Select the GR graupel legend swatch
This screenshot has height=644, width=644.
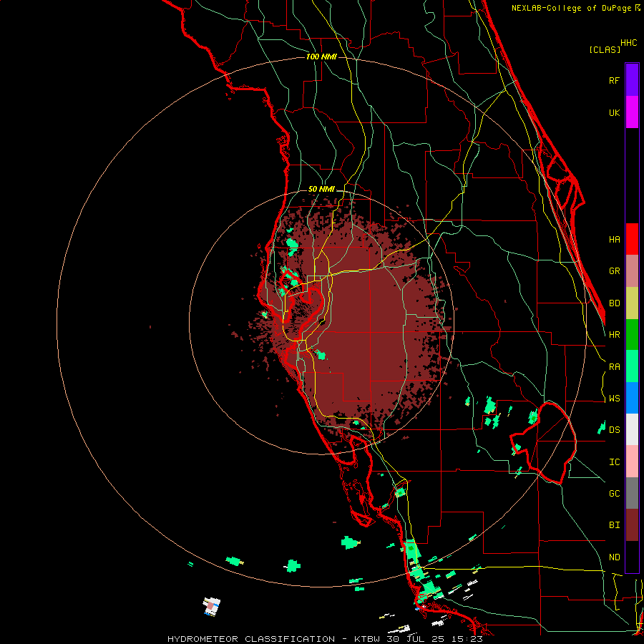click(x=632, y=271)
